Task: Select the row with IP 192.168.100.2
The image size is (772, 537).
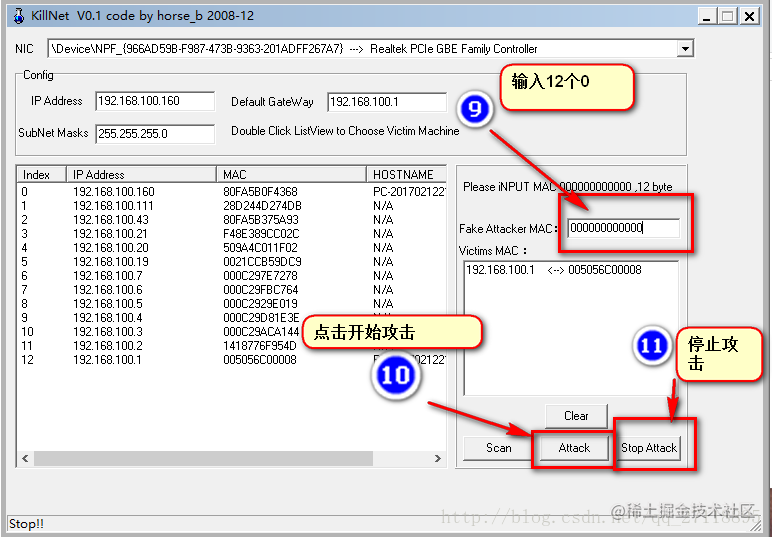Action: click(231, 346)
